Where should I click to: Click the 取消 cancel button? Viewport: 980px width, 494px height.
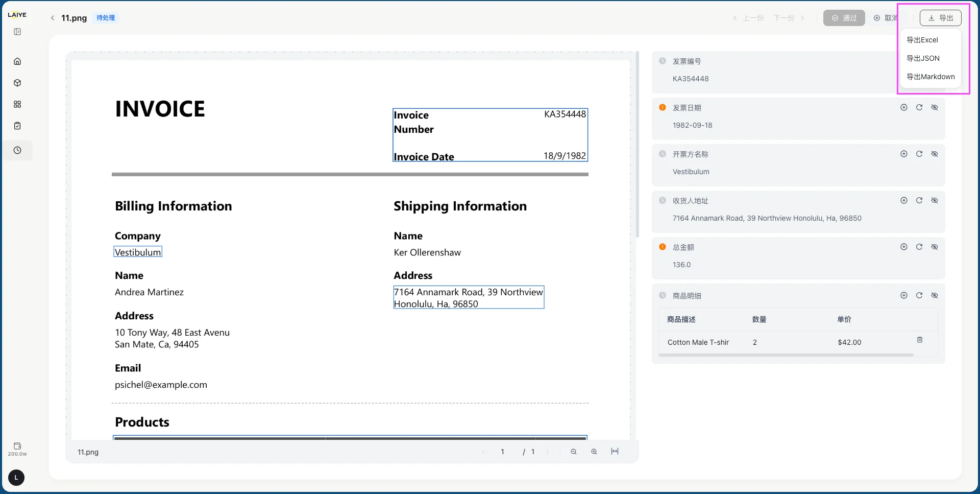[886, 18]
